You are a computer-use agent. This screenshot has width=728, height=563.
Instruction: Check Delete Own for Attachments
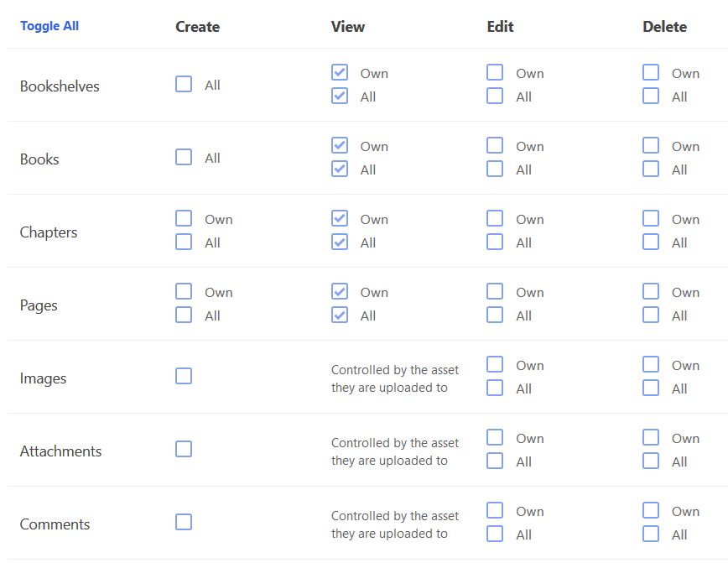651,437
